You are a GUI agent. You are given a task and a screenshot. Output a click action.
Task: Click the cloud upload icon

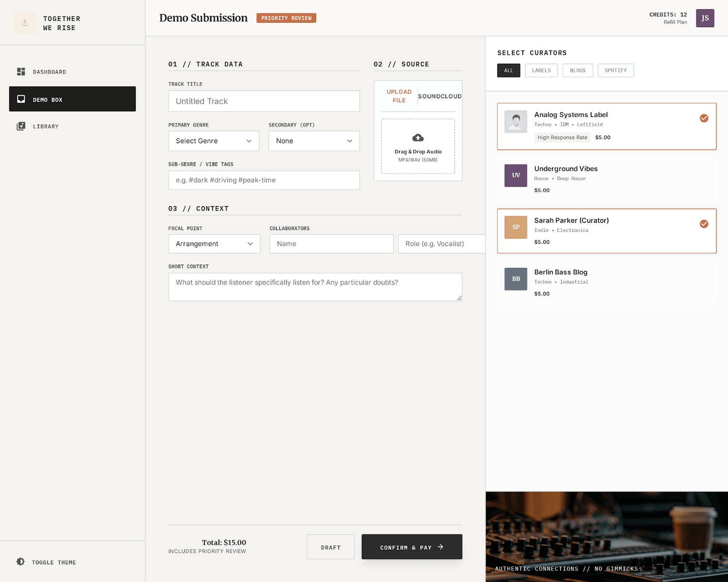[x=418, y=138]
